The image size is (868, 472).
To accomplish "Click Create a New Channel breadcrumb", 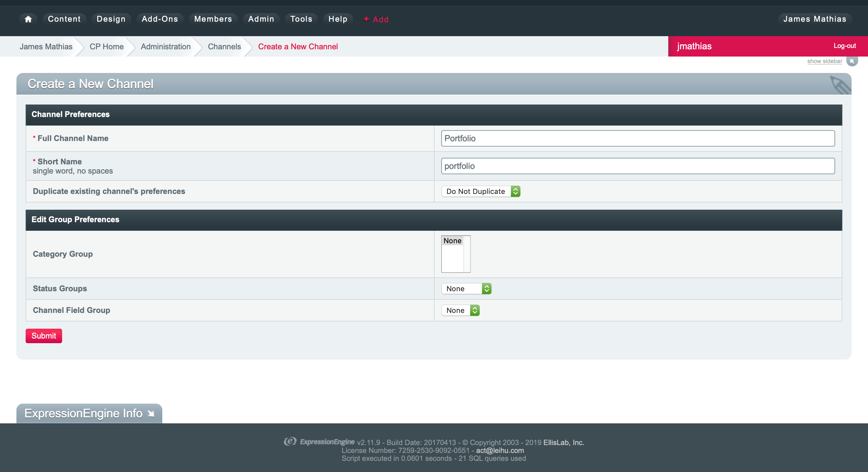I will 298,47.
